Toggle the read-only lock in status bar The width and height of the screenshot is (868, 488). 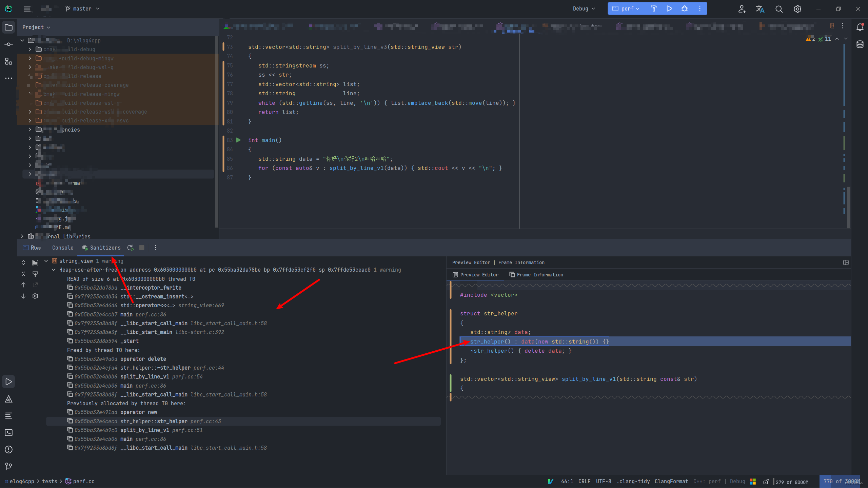tap(766, 482)
